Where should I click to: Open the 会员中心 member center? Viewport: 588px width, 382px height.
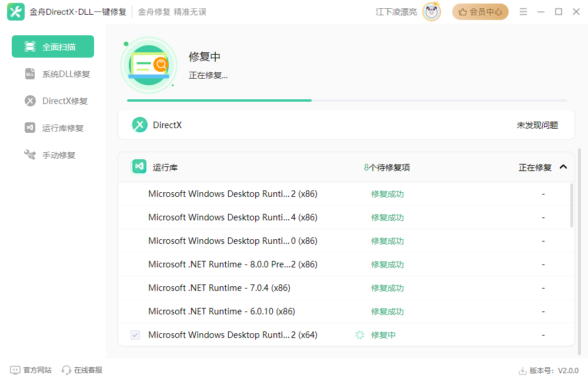point(480,11)
